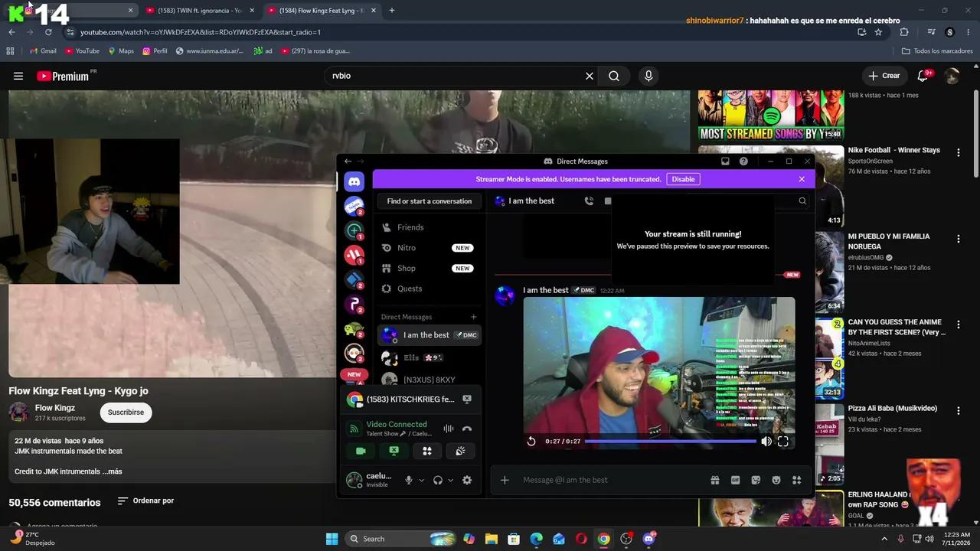Image resolution: width=980 pixels, height=551 pixels.
Task: Open the Discord help icon
Action: [x=743, y=161]
